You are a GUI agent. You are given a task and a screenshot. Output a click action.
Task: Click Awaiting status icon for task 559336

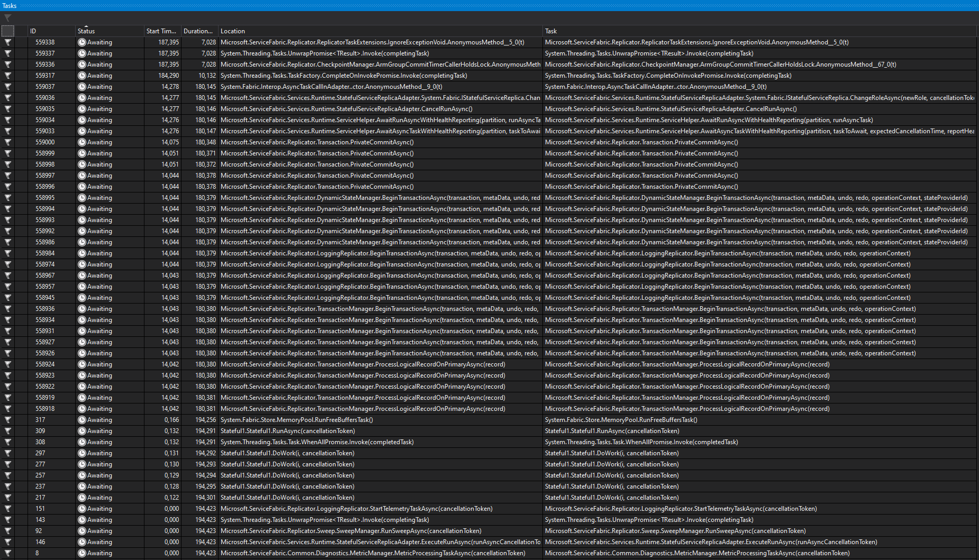click(82, 65)
